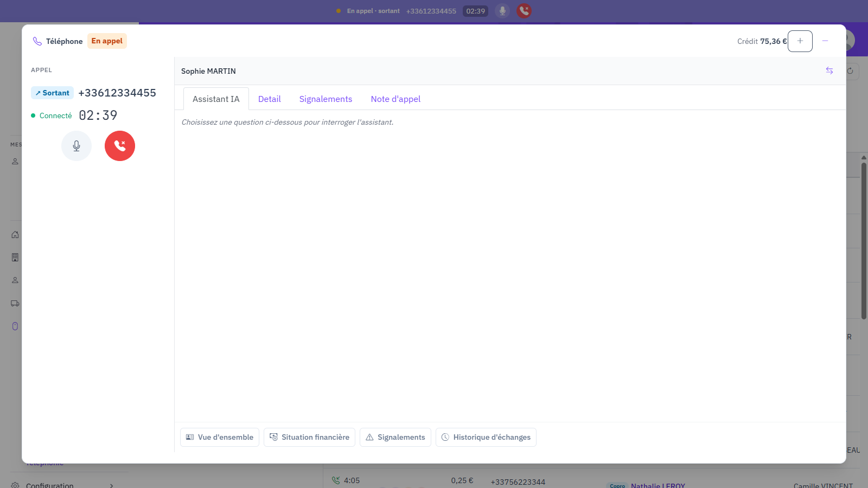Add credit with the plus button
Image resolution: width=868 pixels, height=488 pixels.
click(800, 41)
